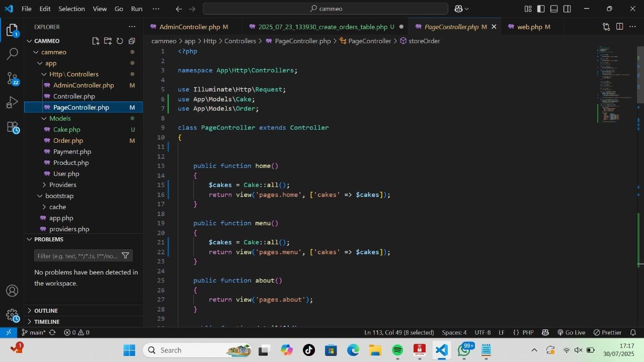The height and width of the screenshot is (362, 644).
Task: Toggle the bottom panel layout button
Action: coord(554,9)
